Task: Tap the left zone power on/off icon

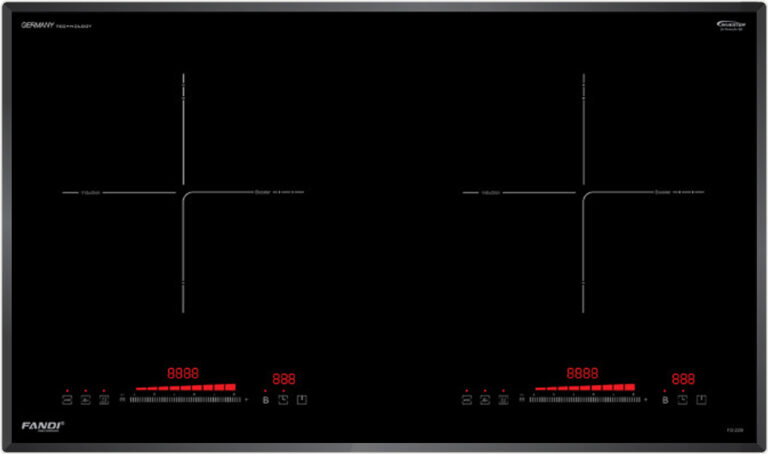Action: click(x=302, y=400)
